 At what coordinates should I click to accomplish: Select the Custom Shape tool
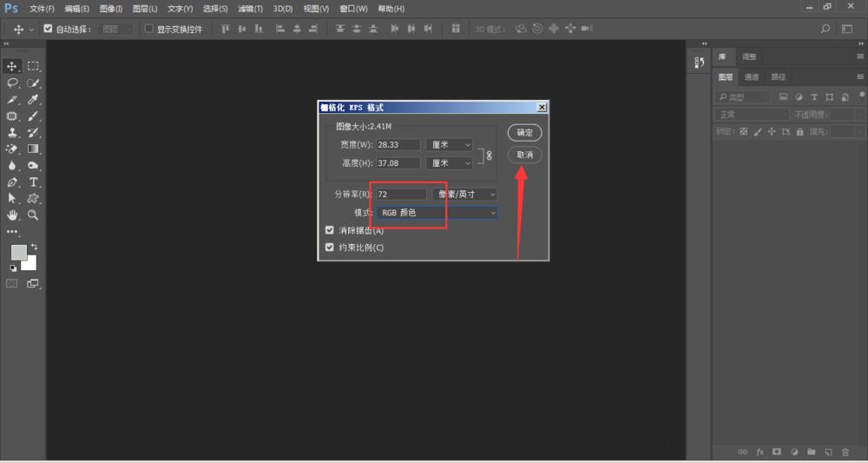pos(33,198)
